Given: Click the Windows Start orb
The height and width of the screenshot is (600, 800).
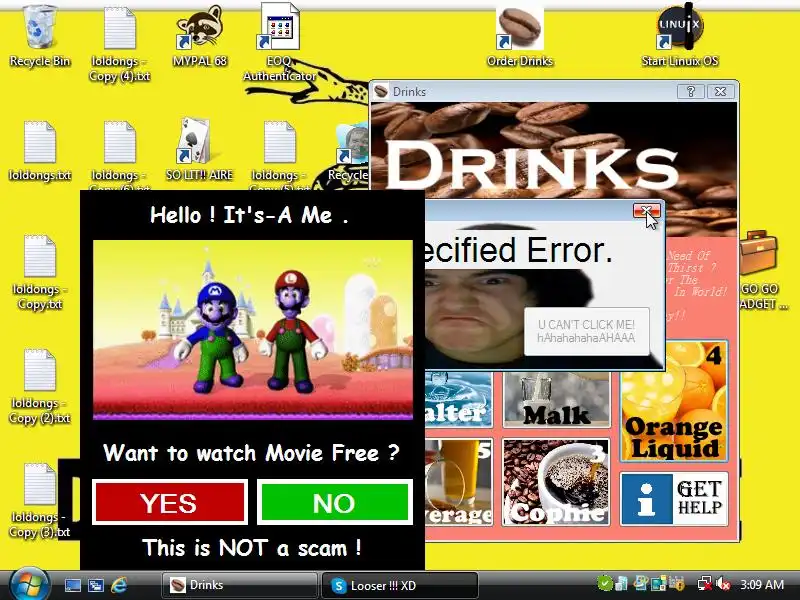Looking at the screenshot, I should coord(29,585).
